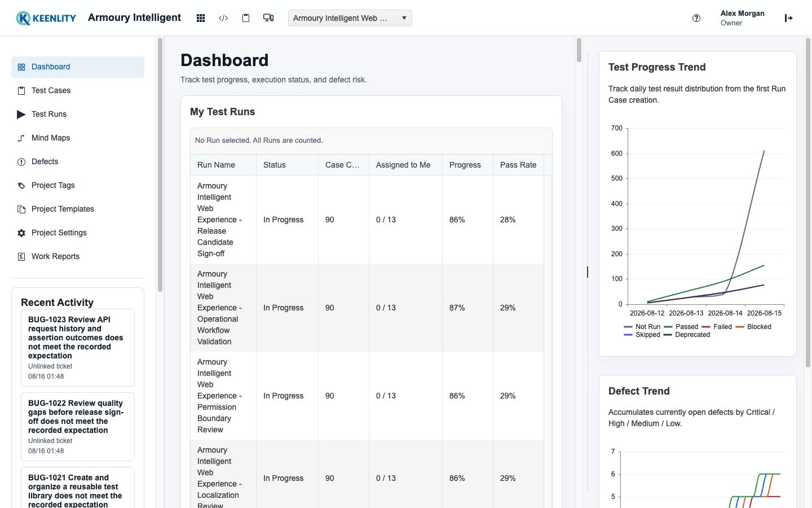The image size is (812, 508).
Task: Click the sidebar vertical scrollbar
Action: (160, 165)
